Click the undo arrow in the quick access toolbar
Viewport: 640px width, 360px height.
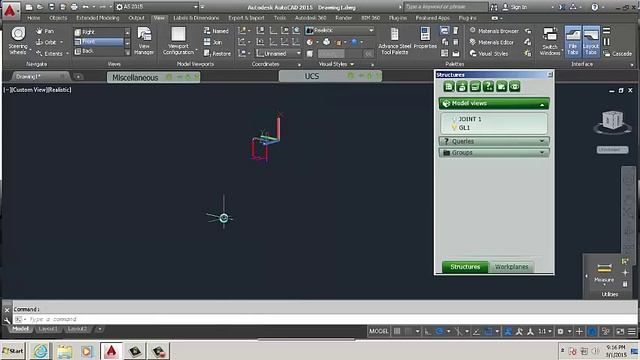tap(85, 7)
